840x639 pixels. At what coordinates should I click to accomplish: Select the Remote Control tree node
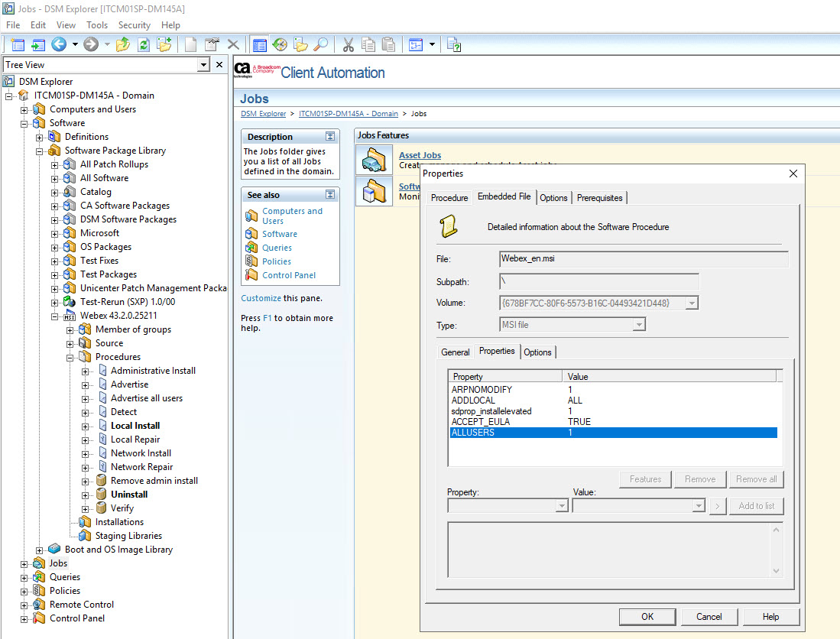pos(82,605)
